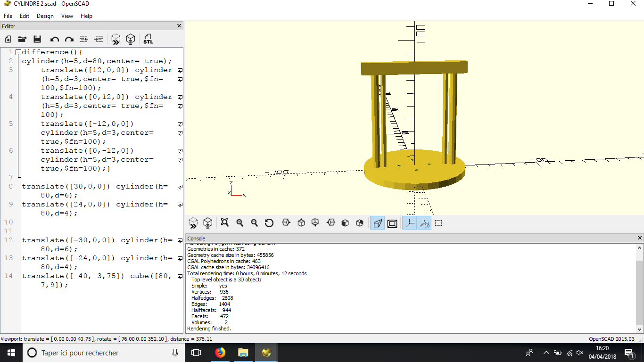This screenshot has height=362, width=644.
Task: Reset the 3D view
Action: coord(269,223)
